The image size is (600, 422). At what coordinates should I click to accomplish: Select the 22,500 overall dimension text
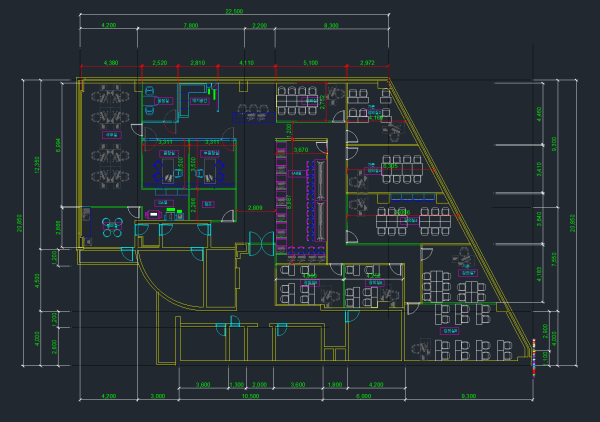[x=234, y=11]
